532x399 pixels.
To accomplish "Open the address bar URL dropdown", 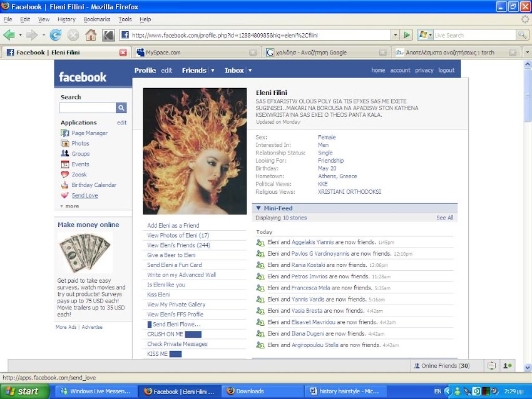I will [396, 35].
